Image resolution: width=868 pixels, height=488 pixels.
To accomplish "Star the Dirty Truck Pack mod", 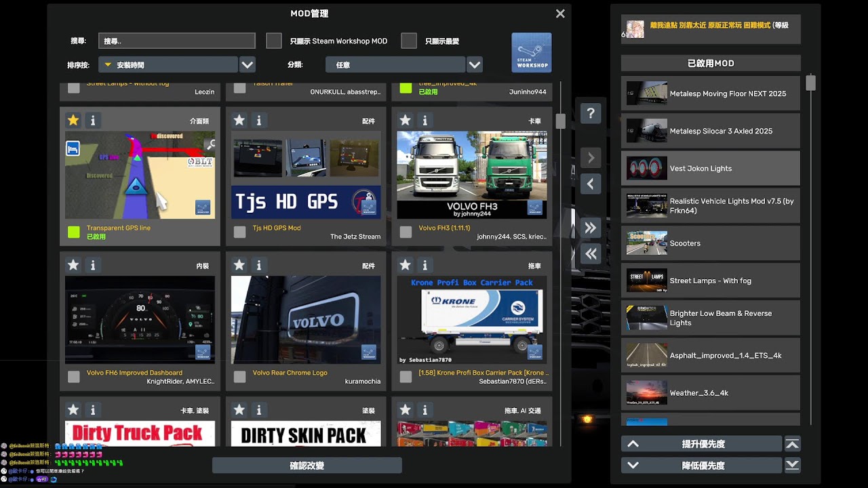I will point(73,410).
